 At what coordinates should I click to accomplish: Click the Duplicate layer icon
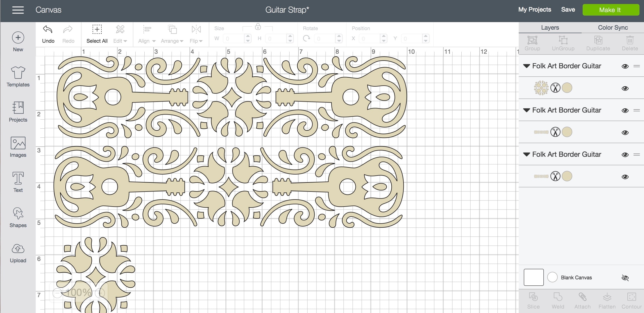598,43
